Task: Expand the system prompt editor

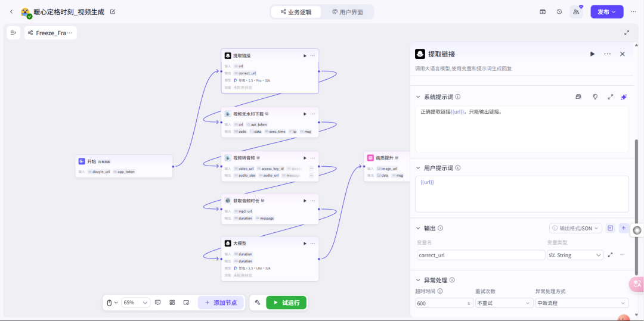Action: point(611,97)
